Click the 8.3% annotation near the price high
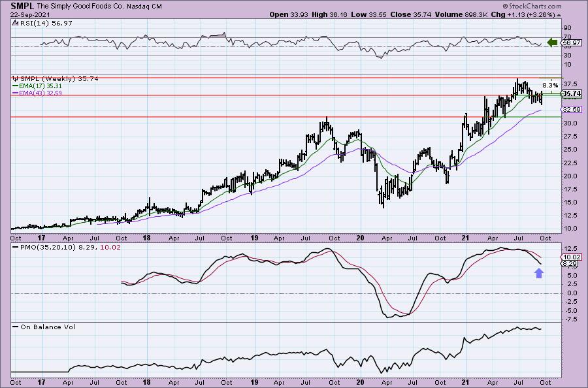The width and height of the screenshot is (588, 388). click(550, 85)
